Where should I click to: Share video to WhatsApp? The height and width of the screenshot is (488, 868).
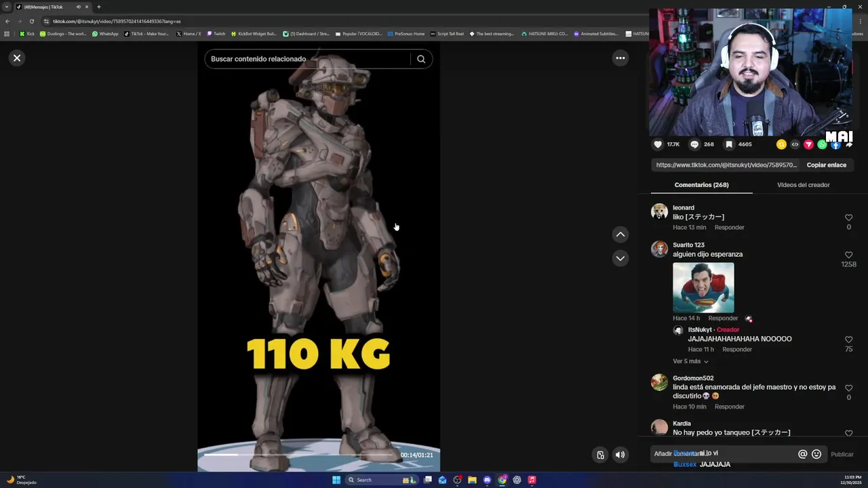pyautogui.click(x=822, y=144)
